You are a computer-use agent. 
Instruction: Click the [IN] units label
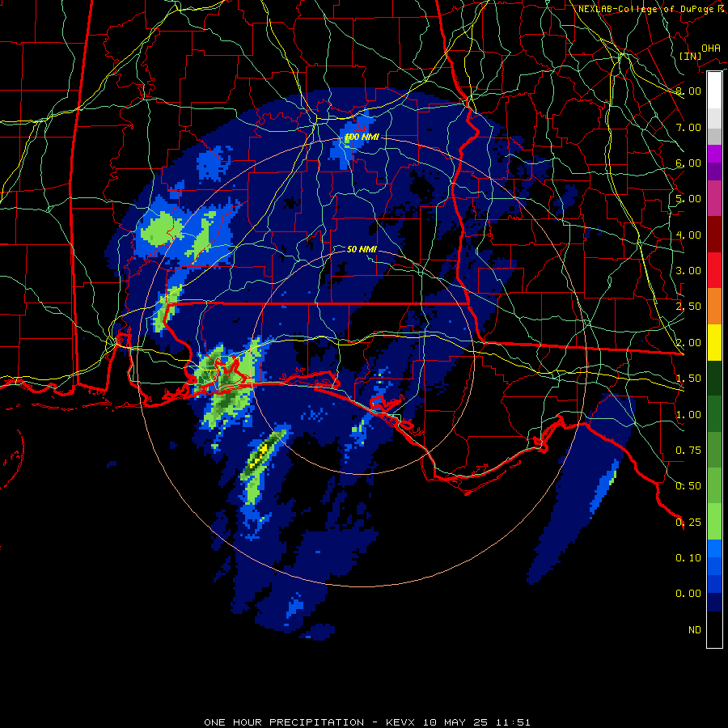coord(690,56)
